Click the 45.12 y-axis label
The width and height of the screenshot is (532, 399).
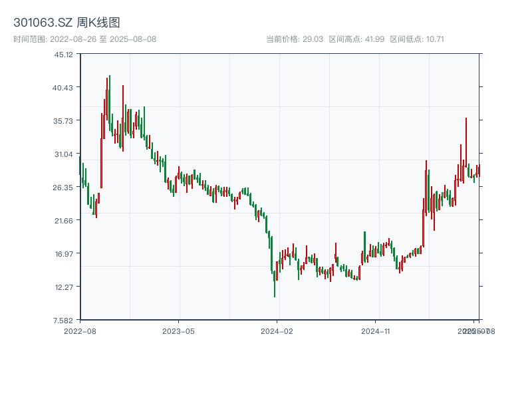coord(64,55)
